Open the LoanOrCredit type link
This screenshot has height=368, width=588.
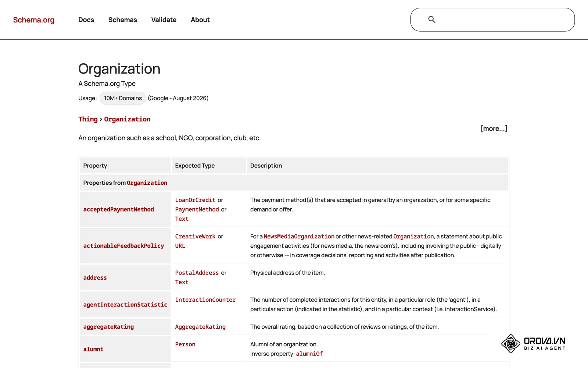196,200
